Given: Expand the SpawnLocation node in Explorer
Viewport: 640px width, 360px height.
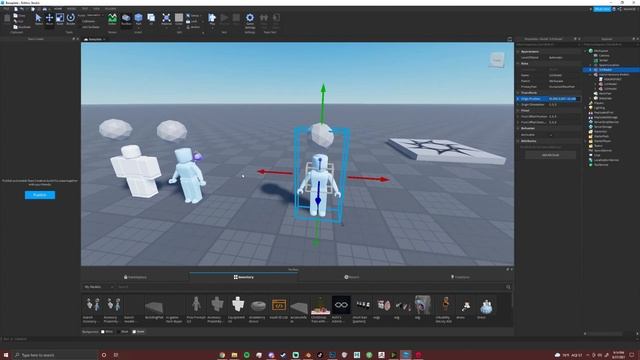Looking at the screenshot, I should click(x=591, y=65).
